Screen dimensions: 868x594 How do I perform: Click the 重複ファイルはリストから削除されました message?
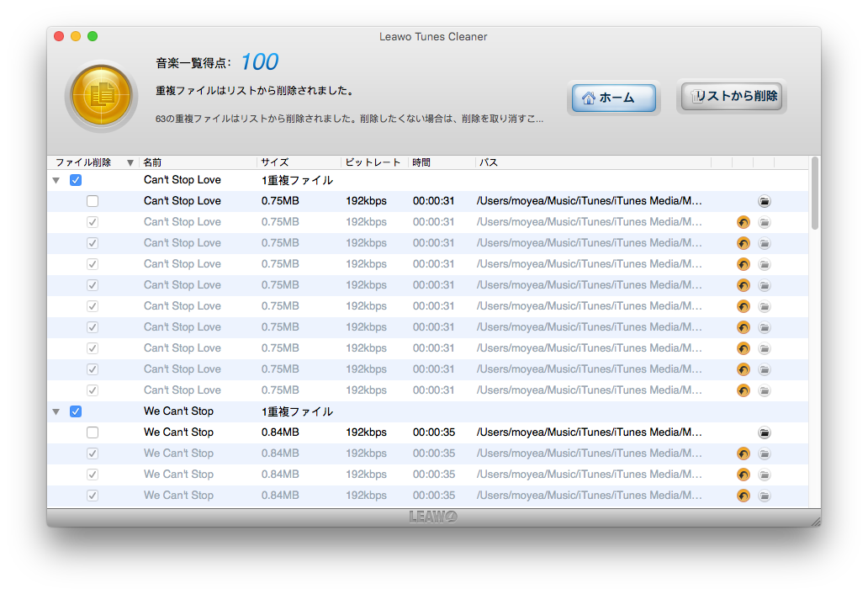(255, 91)
